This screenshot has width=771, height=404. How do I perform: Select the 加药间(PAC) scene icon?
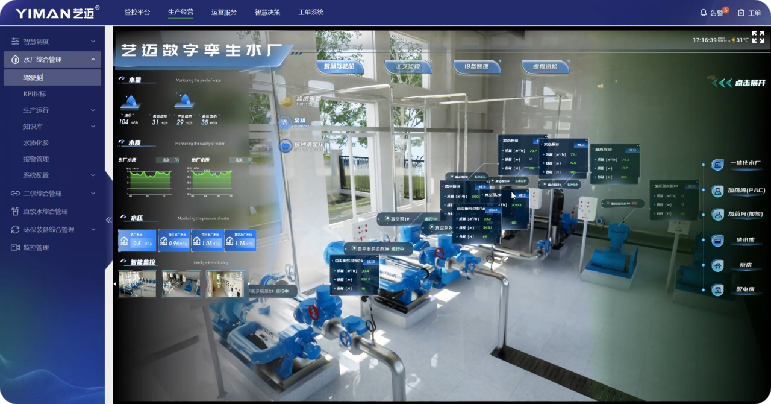(x=717, y=190)
